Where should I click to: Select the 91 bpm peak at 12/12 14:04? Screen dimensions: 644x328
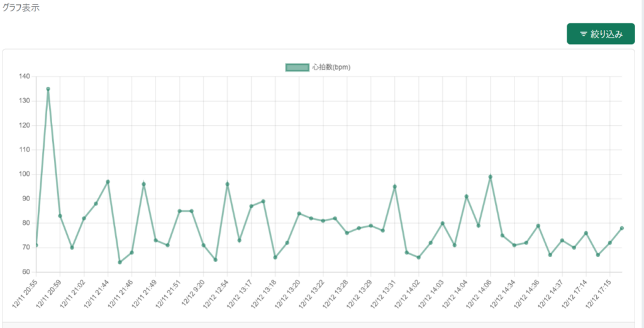467,196
